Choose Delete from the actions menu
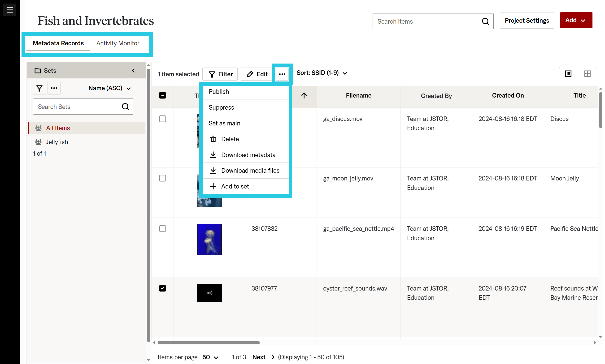 click(245, 139)
